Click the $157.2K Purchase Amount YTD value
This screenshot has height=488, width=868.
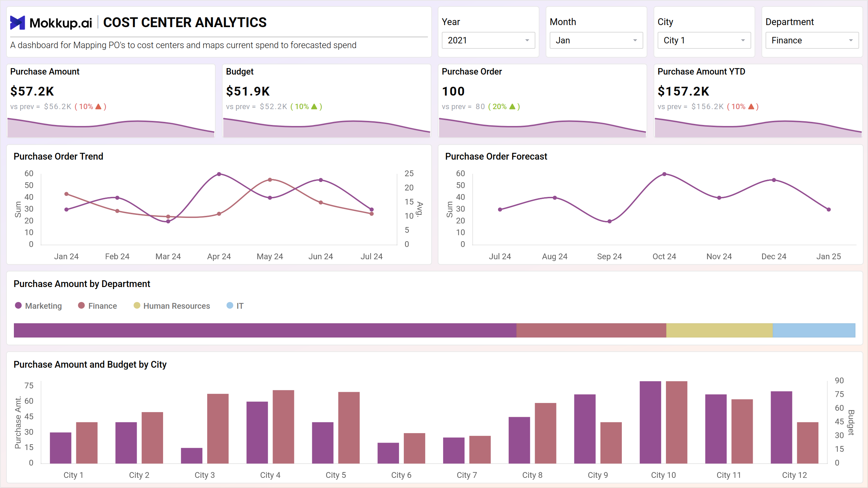[683, 91]
